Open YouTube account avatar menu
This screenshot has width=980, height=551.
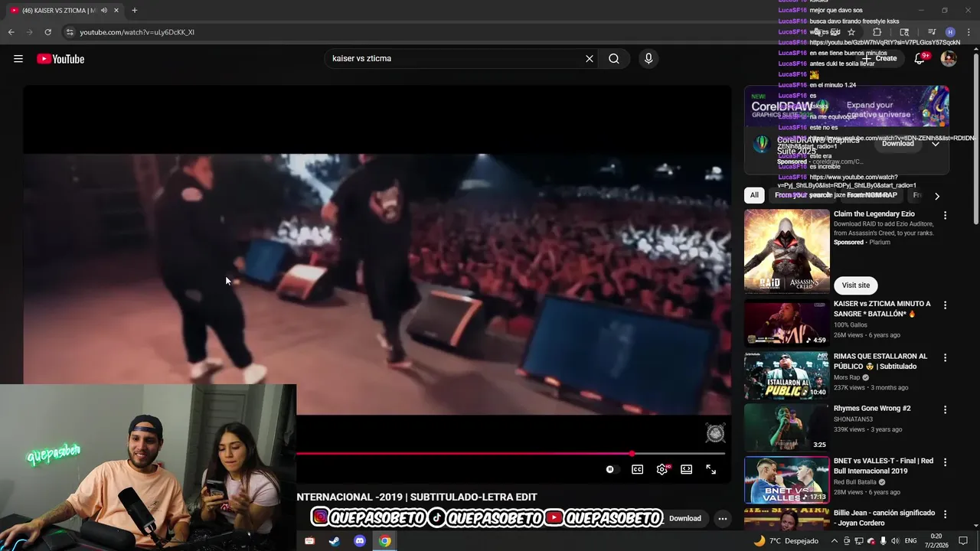click(x=949, y=59)
